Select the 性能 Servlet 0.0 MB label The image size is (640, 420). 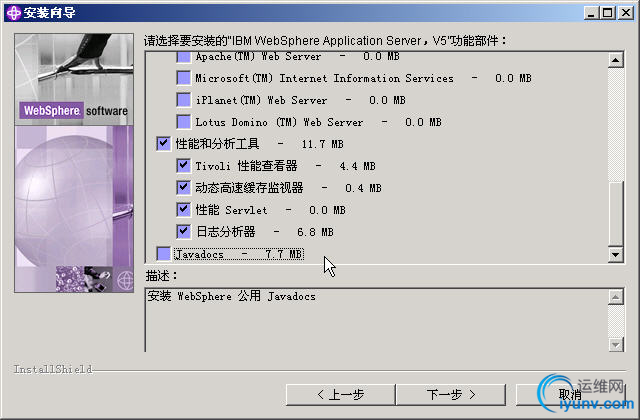click(270, 210)
